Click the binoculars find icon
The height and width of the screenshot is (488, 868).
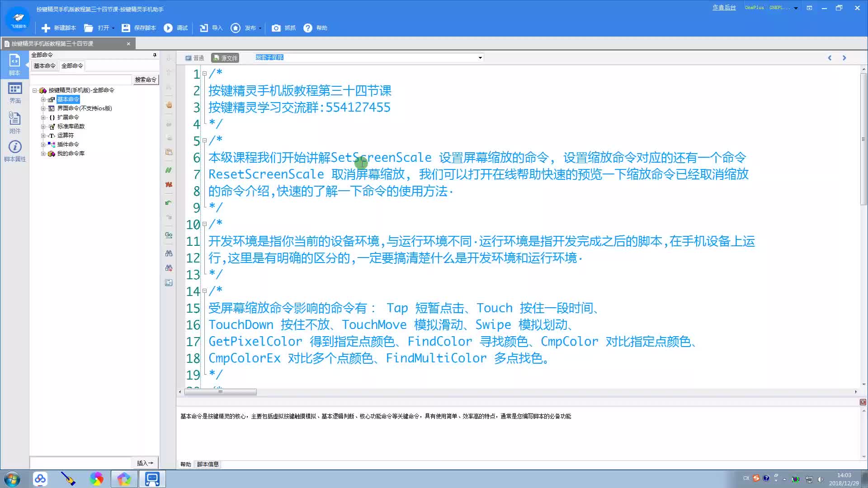[x=169, y=253]
